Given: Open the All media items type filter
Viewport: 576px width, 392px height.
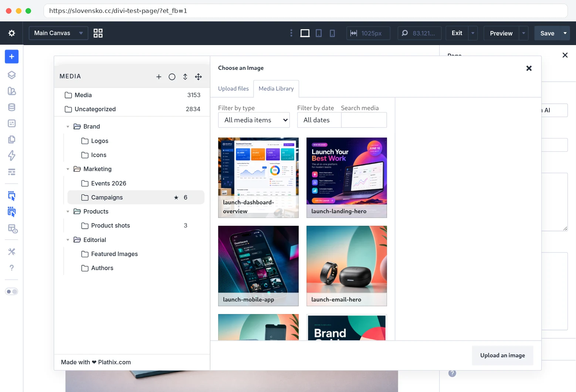Looking at the screenshot, I should coord(254,120).
